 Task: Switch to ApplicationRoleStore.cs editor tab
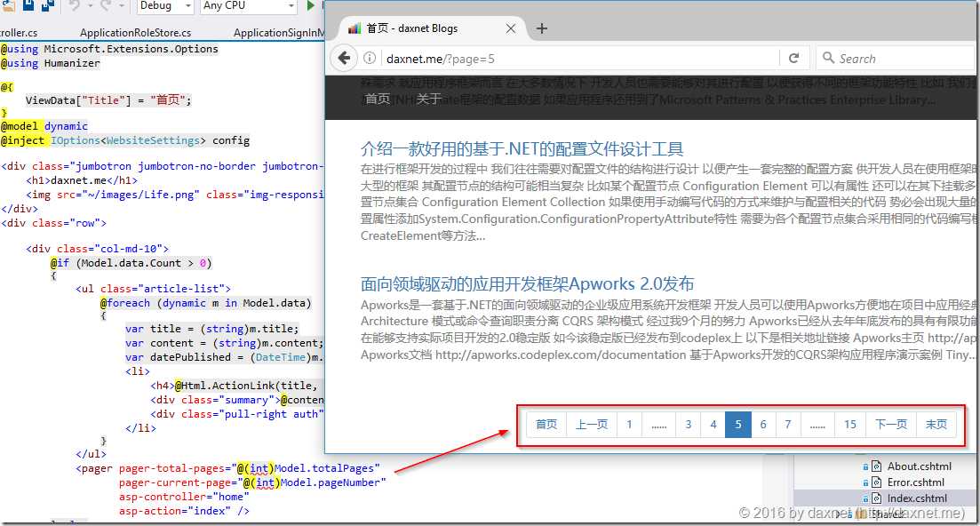coord(136,33)
